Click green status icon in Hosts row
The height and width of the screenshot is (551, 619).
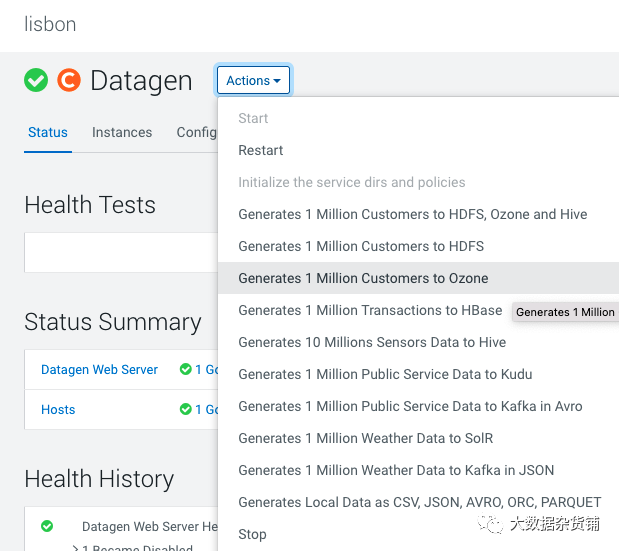186,409
